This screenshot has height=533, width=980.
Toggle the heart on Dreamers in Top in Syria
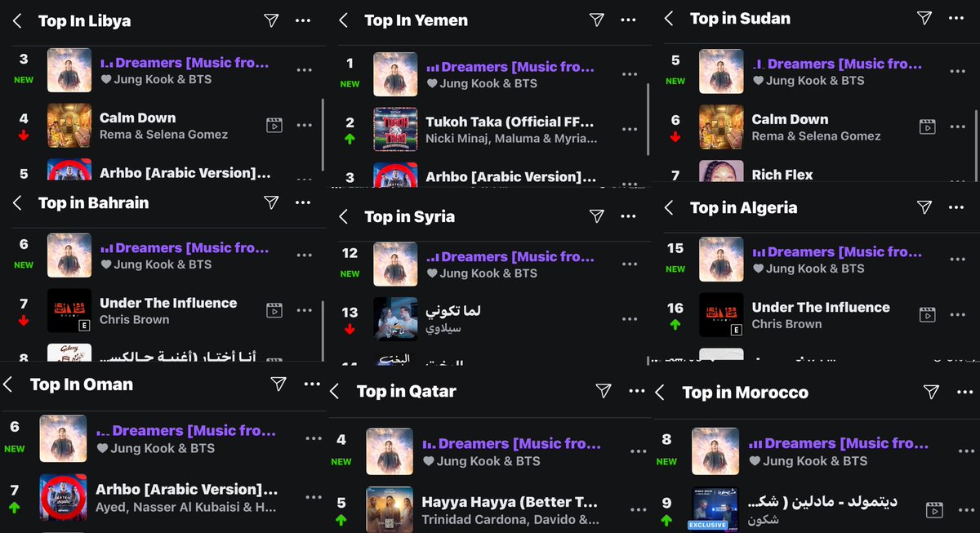432,273
